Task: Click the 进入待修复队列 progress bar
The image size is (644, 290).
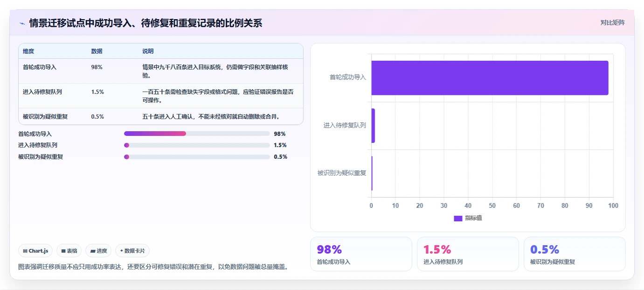Action: point(197,145)
